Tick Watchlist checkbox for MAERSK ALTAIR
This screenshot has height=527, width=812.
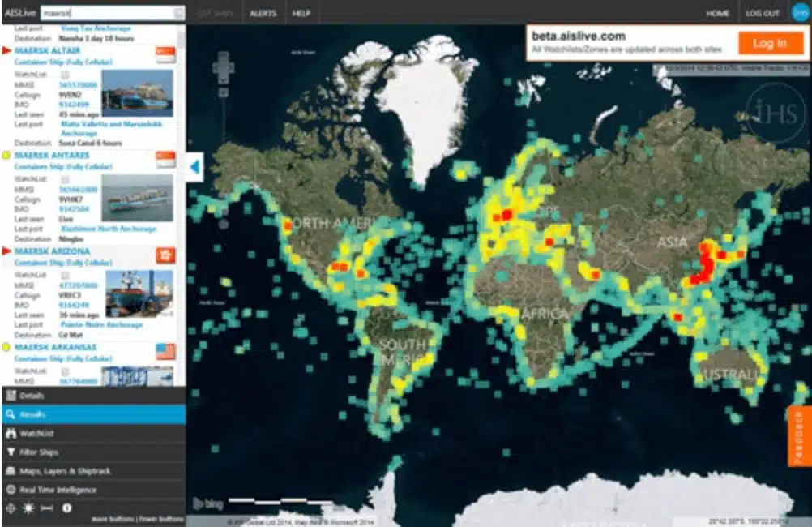point(66,75)
